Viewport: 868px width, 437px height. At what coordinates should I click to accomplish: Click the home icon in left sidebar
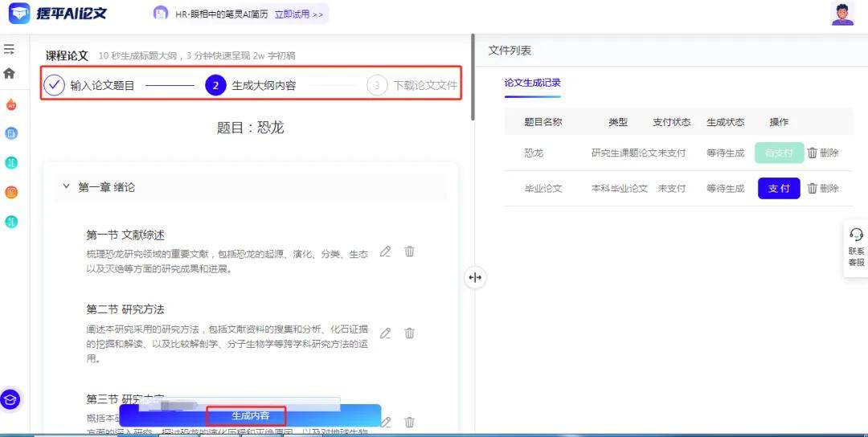pyautogui.click(x=10, y=73)
